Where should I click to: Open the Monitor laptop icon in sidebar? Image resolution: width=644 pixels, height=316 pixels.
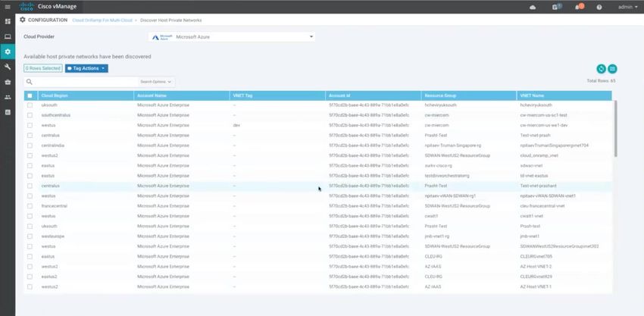pos(8,36)
